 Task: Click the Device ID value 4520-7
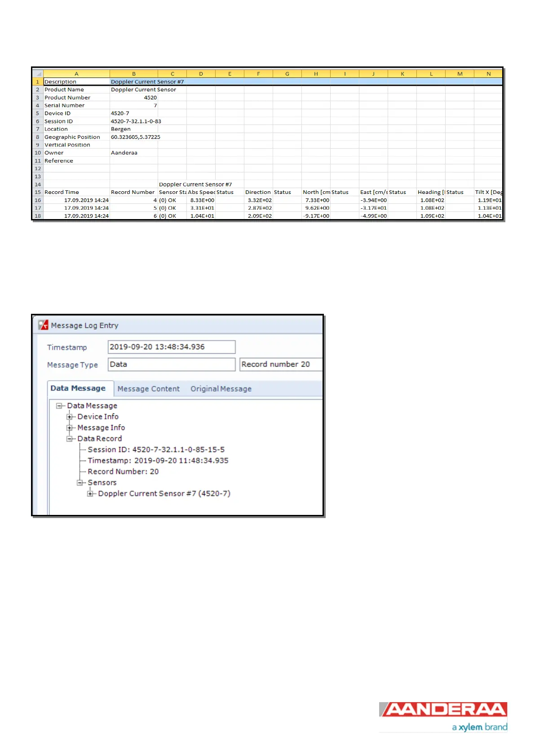[134, 113]
